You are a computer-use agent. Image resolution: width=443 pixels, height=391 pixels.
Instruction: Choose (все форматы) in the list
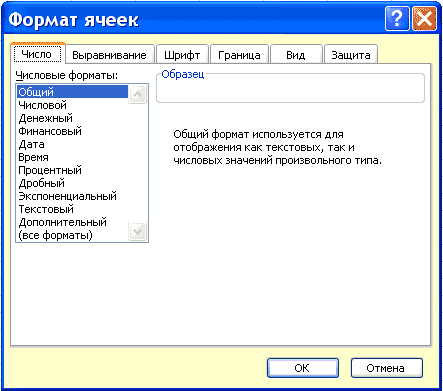[72, 235]
